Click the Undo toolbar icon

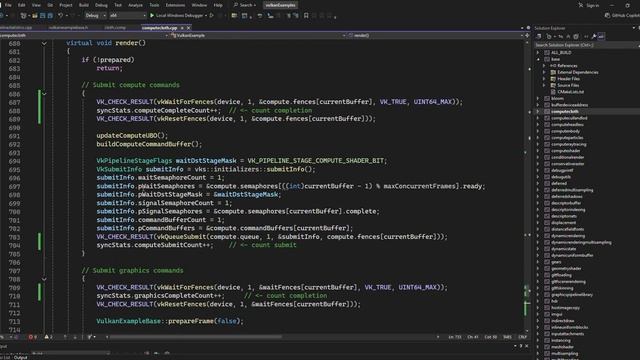point(60,16)
